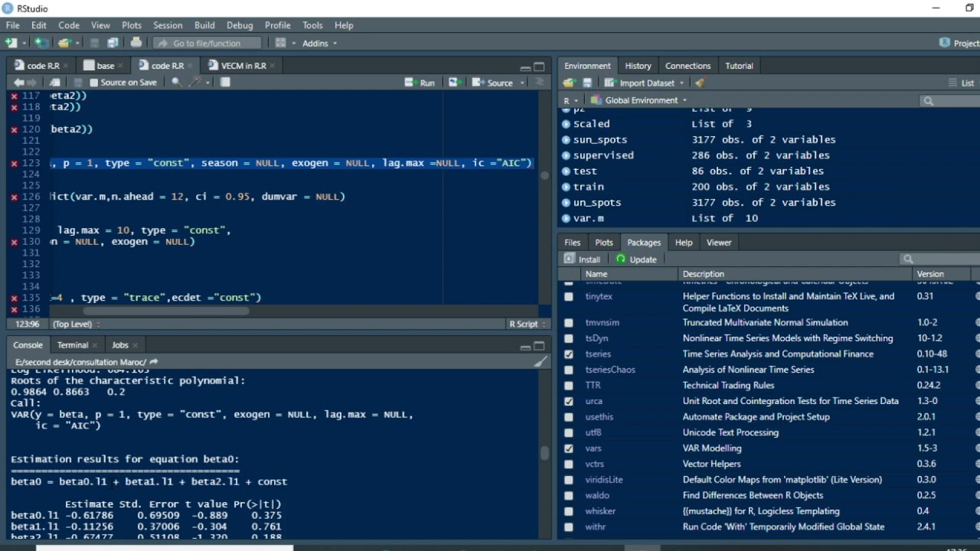980x551 pixels.
Task: Minimize the console pane
Action: click(x=525, y=346)
